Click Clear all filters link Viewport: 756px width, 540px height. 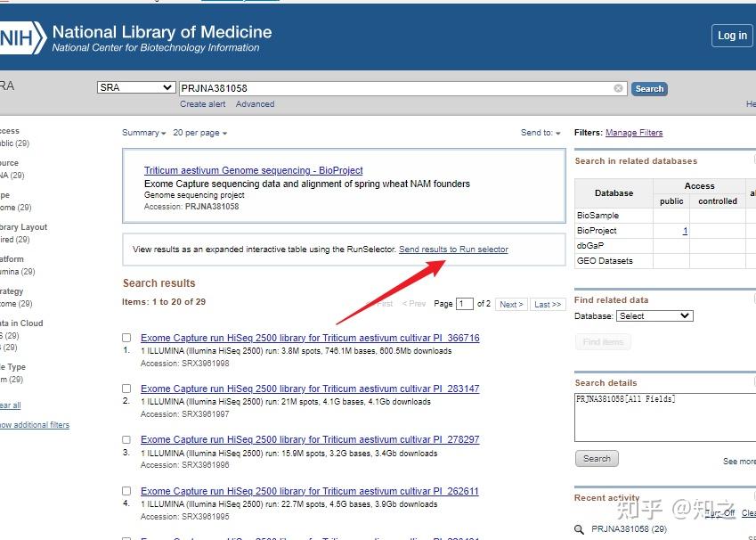10,405
